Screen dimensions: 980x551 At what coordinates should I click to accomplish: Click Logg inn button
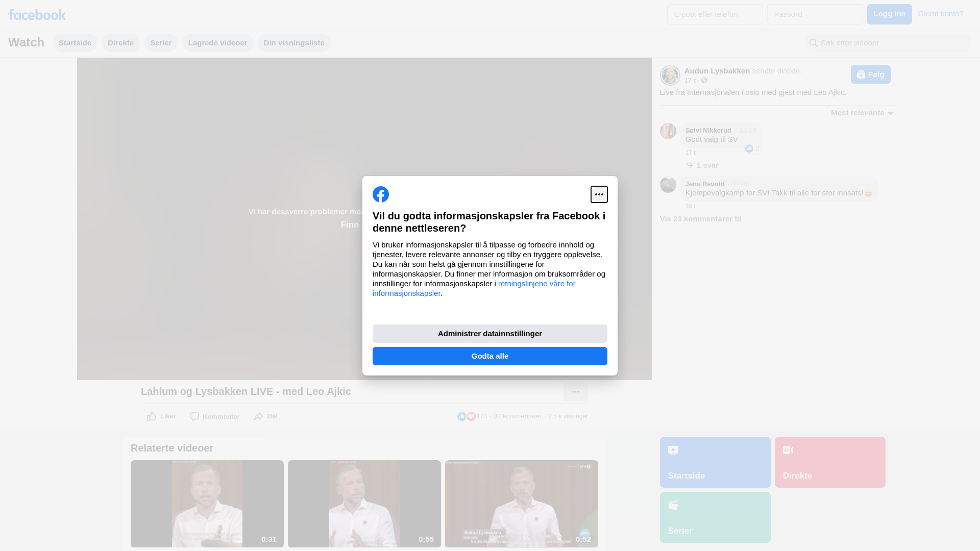click(x=890, y=14)
